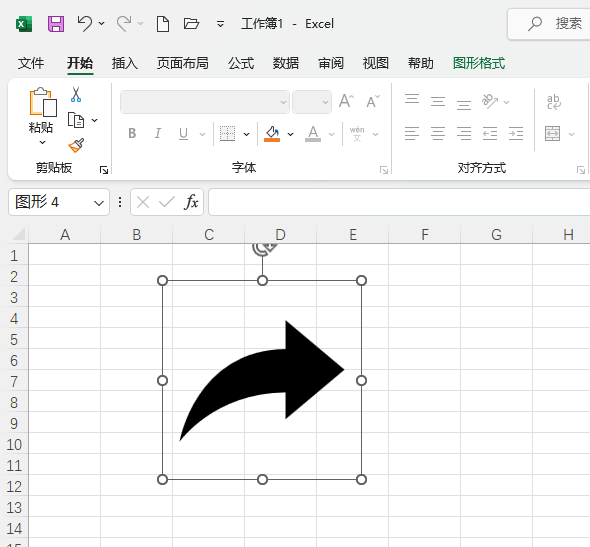Select row 13 header
Viewport: 590px width, 547px height.
tap(14, 508)
